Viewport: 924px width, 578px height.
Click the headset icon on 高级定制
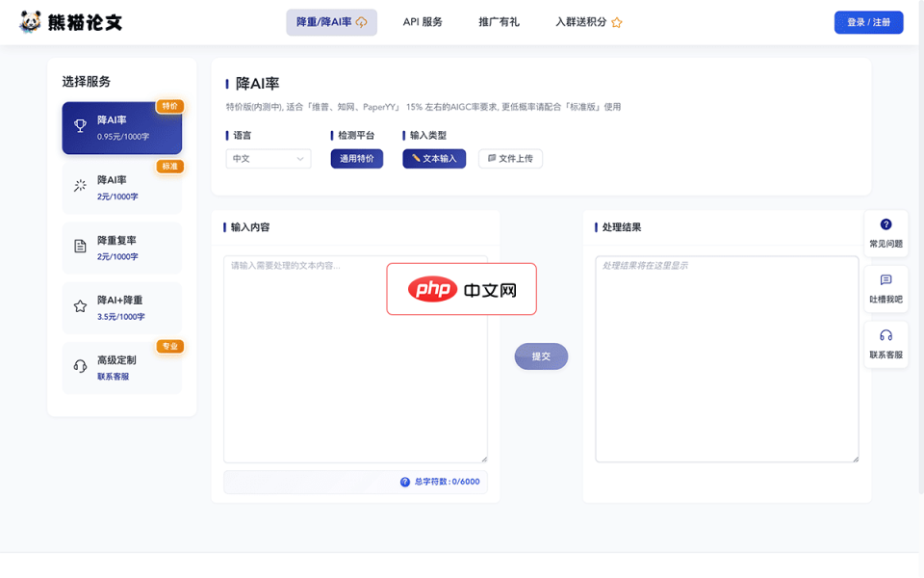(x=80, y=366)
